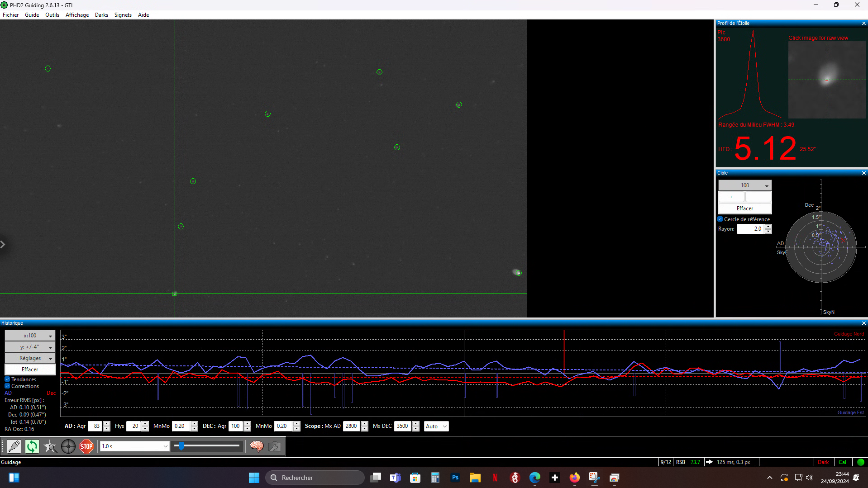
Task: Click the + zoom button in Cible
Action: (731, 197)
